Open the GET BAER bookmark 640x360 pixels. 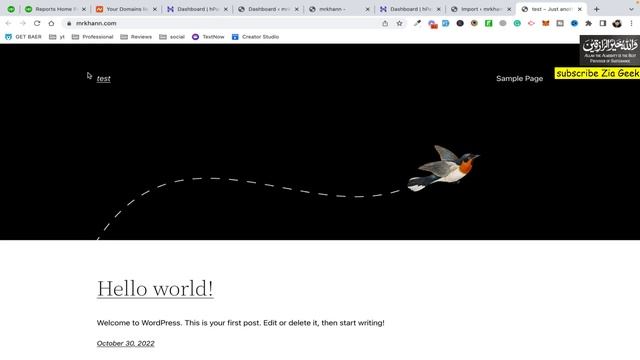[23, 37]
